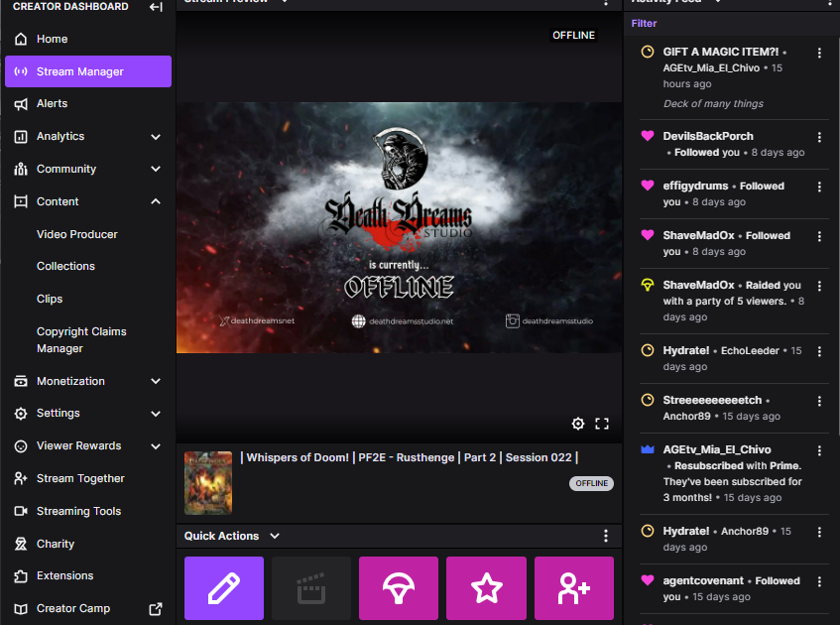Click the Deck of many things message
The width and height of the screenshot is (840, 625).
coord(713,103)
